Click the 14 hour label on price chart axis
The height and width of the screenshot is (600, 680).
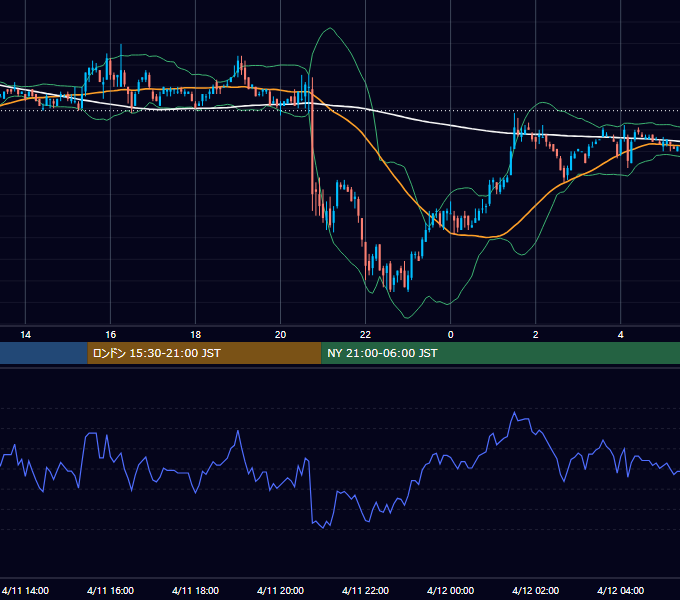(x=26, y=335)
